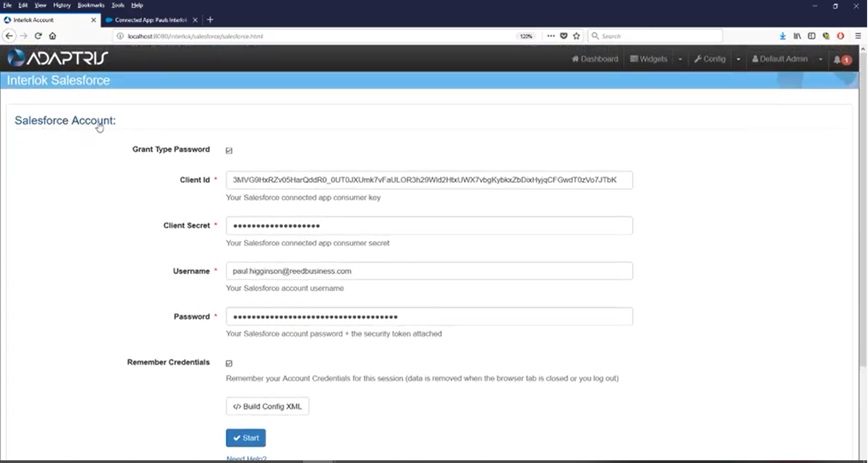Click the browser forward arrow
Image resolution: width=868 pixels, height=463 pixels.
click(24, 36)
